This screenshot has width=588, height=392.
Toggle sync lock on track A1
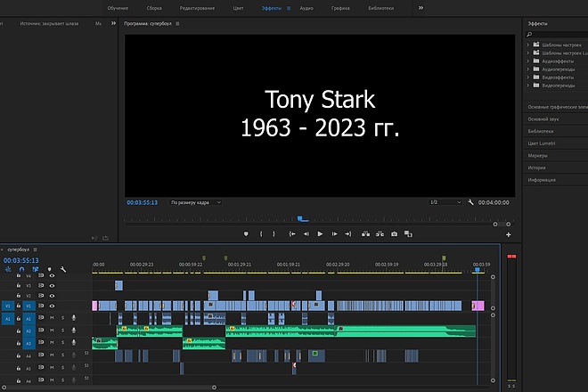click(41, 318)
